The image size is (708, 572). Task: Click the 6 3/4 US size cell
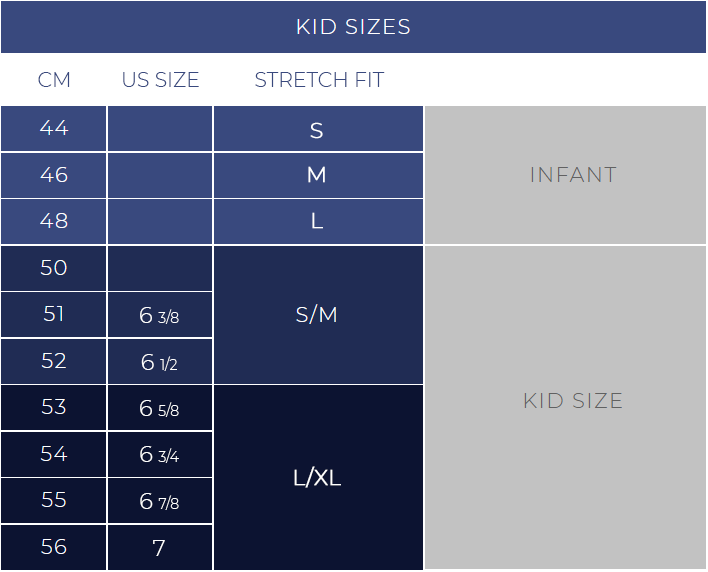[160, 454]
